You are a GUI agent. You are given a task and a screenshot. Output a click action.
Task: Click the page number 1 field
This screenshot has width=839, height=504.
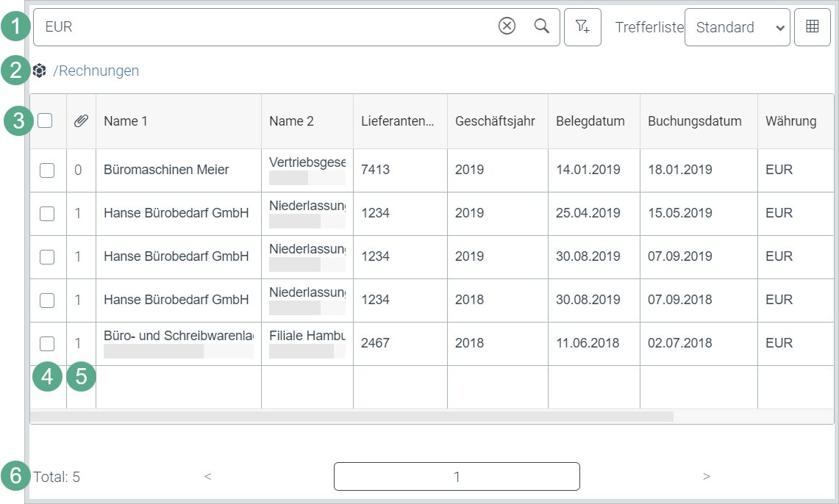pyautogui.click(x=457, y=477)
